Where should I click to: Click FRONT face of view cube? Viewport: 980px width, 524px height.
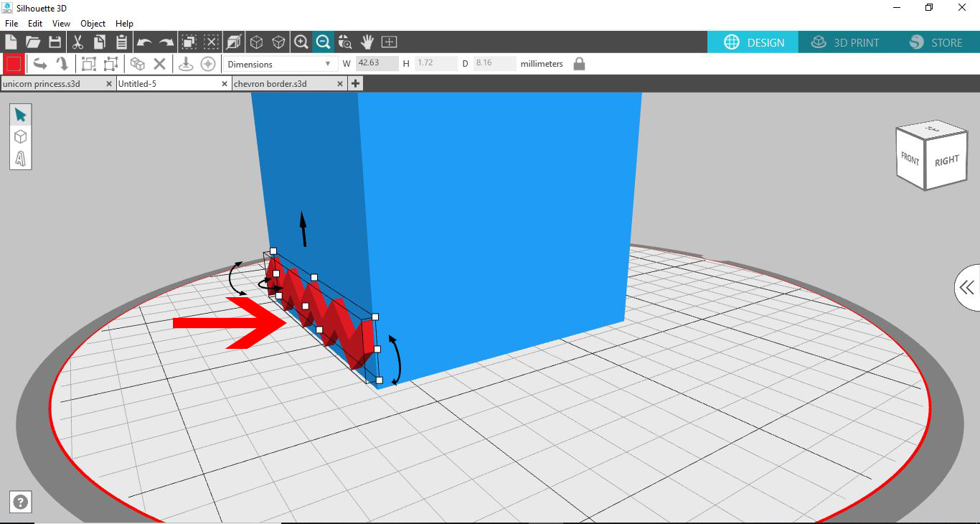(910, 159)
